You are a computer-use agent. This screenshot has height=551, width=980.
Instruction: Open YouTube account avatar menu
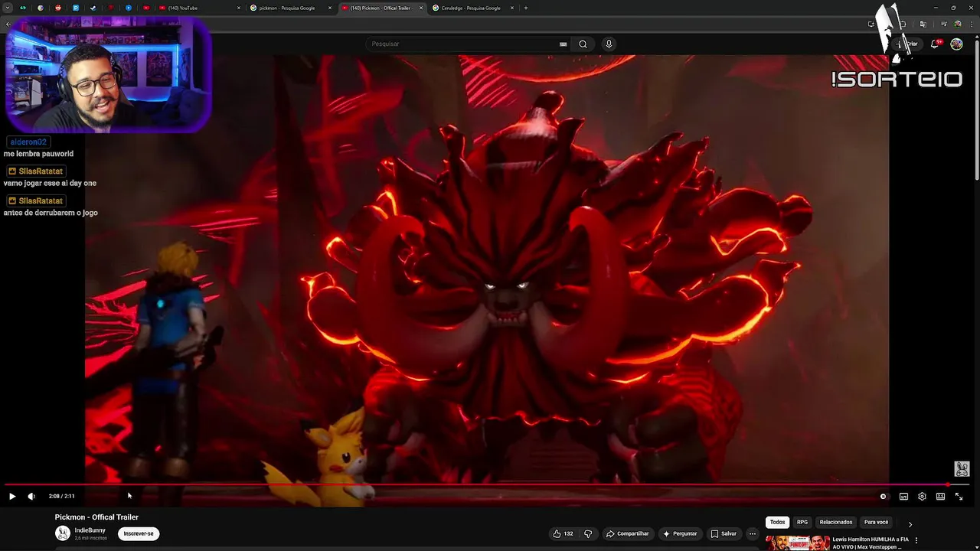(x=956, y=44)
